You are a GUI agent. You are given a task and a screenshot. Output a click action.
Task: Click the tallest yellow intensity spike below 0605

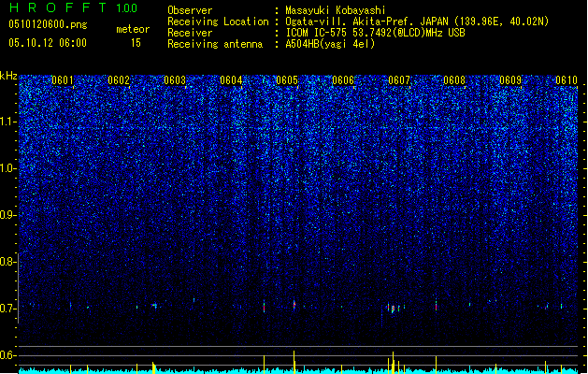coord(294,362)
